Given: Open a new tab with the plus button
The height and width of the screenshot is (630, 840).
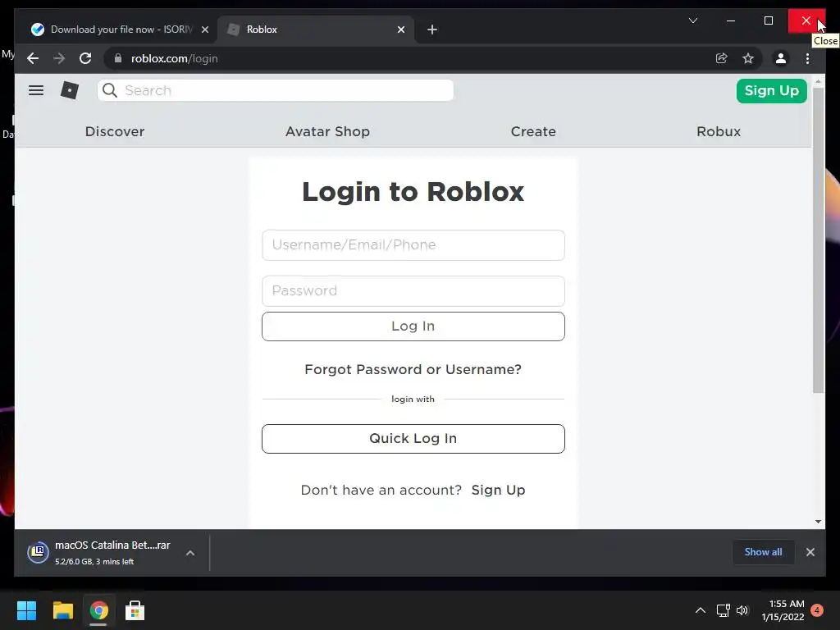Looking at the screenshot, I should (432, 30).
